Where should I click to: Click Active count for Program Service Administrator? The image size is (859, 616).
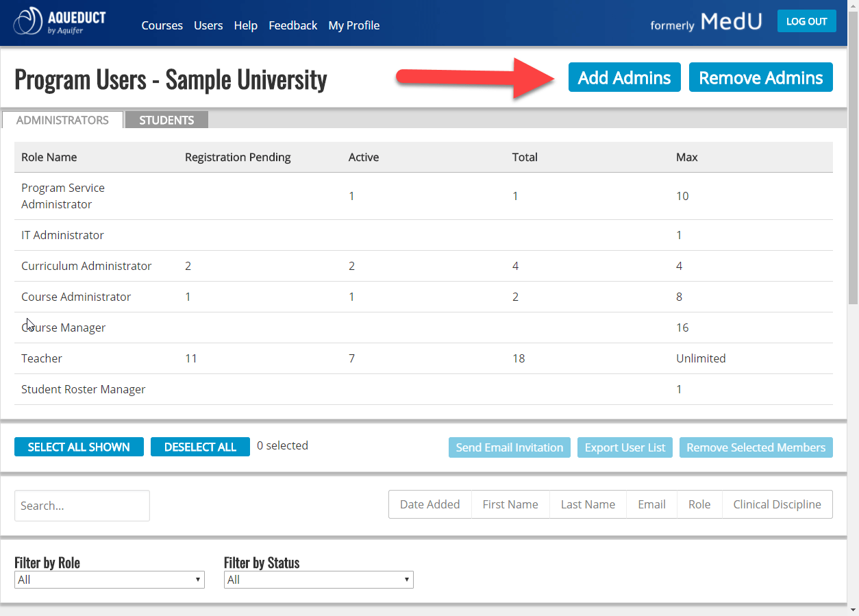click(x=351, y=196)
